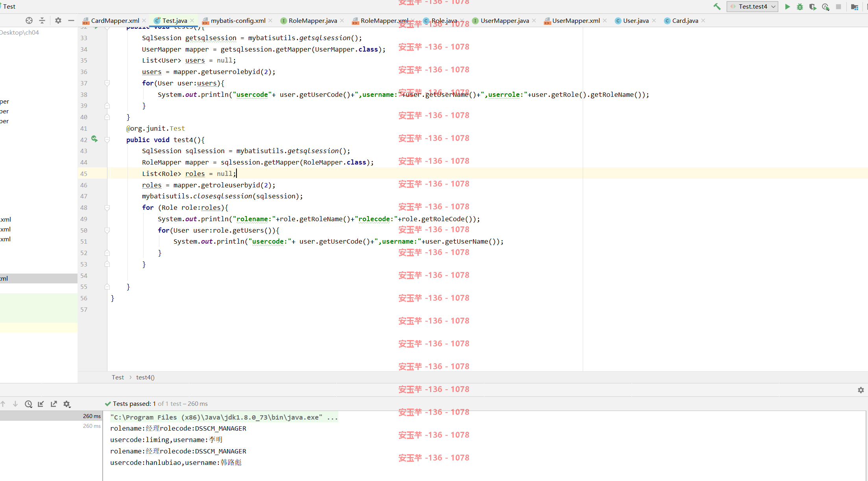The image size is (868, 481).
Task: Open the Test.test4 run configuration dropdown
Action: pyautogui.click(x=752, y=7)
